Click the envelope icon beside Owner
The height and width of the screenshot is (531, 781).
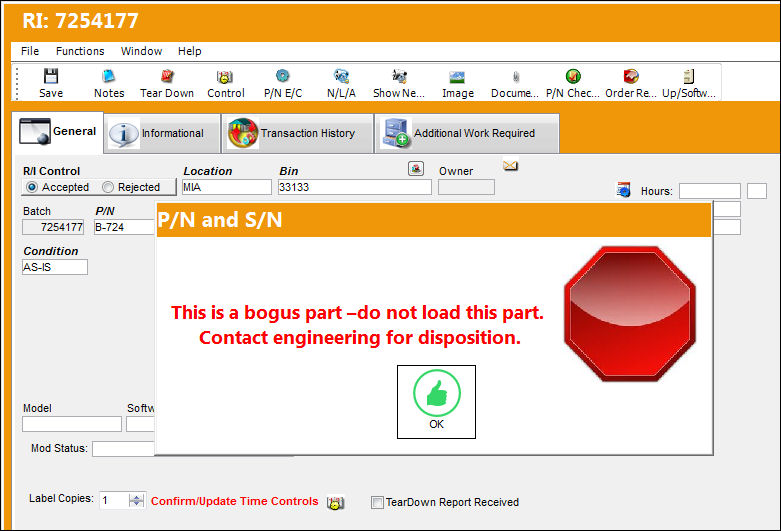pos(511,165)
